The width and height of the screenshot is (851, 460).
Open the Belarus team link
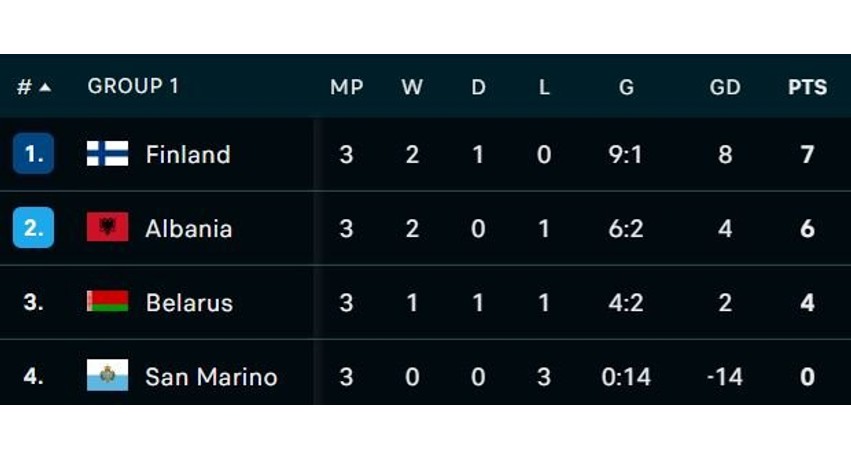pyautogui.click(x=189, y=302)
